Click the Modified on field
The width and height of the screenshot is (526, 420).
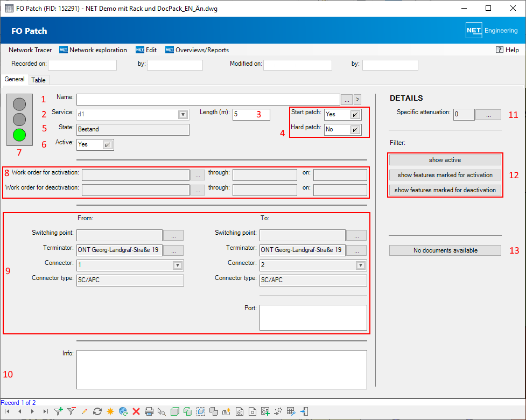(x=298, y=65)
